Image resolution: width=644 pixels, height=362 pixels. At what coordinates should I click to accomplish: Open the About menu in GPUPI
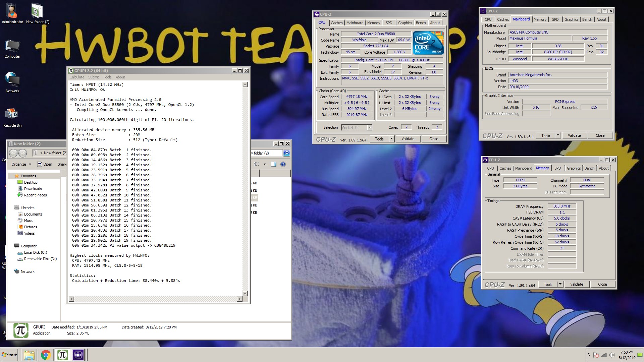pos(120,77)
